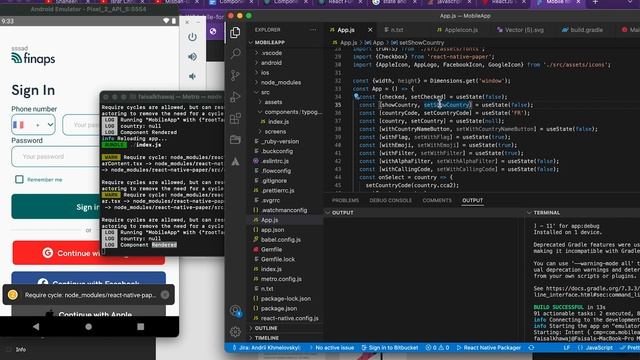
Task: Select JavaScript language mode in status bar
Action: coord(596,348)
